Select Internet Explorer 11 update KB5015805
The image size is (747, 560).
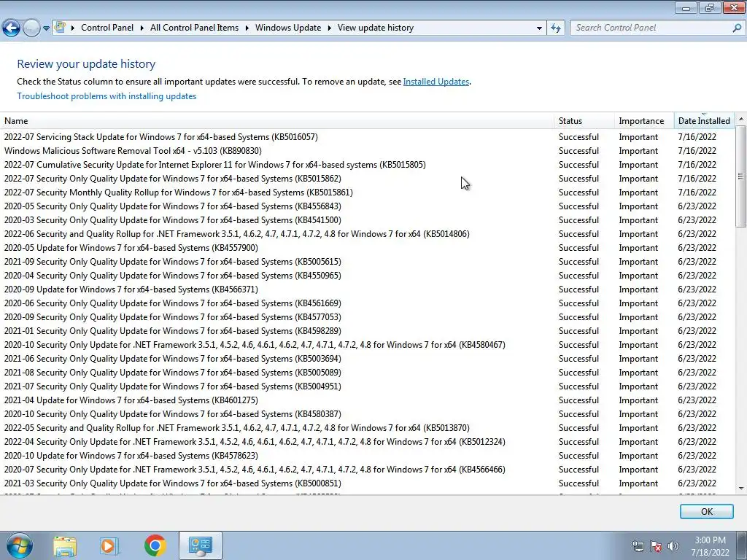click(367, 165)
